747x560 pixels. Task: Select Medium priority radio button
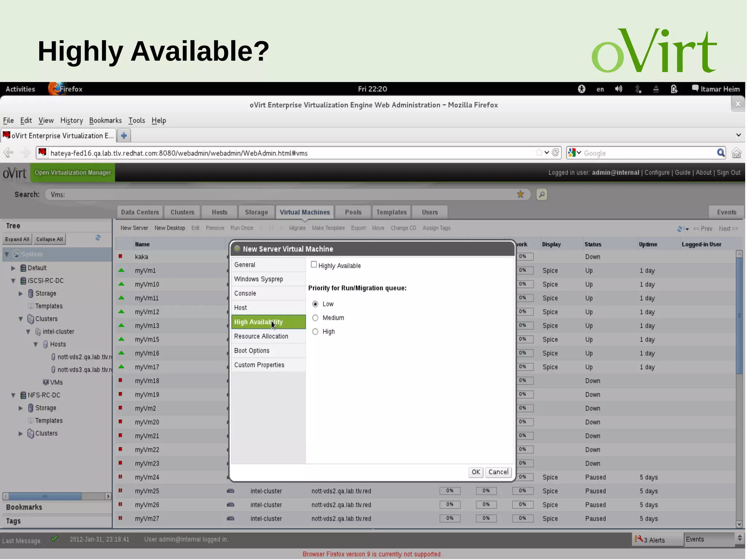point(316,318)
